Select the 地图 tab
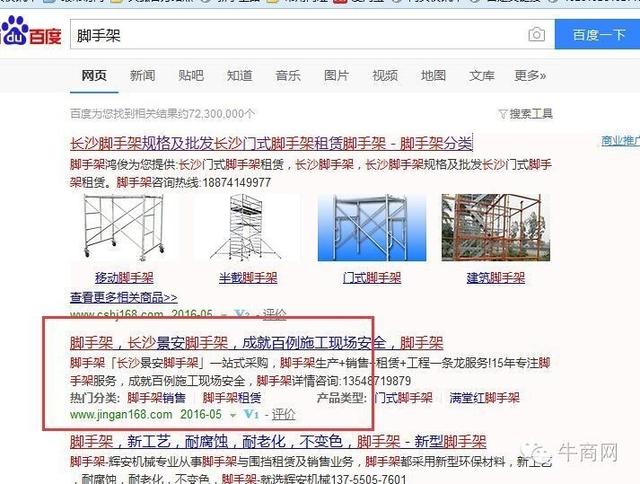The width and height of the screenshot is (640, 484). (433, 75)
